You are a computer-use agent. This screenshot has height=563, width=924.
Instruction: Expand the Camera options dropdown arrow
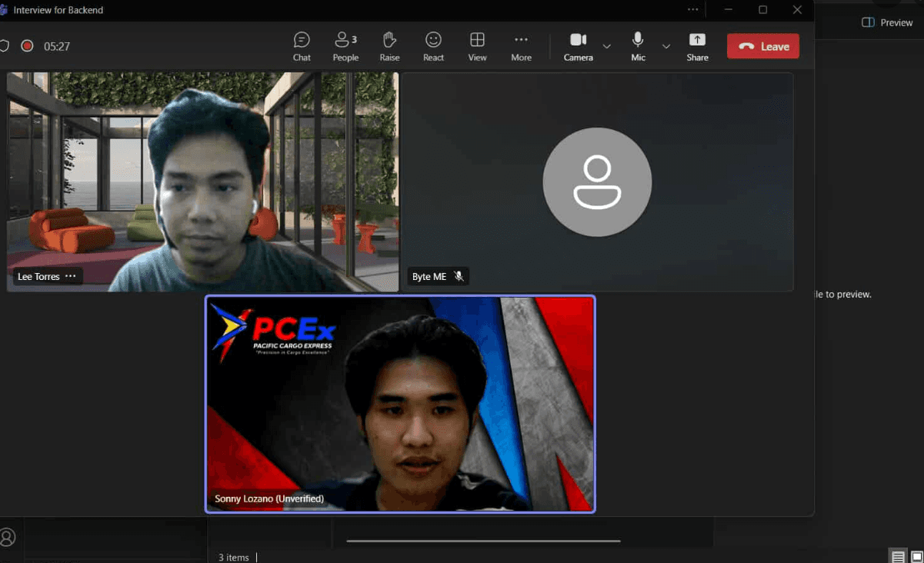tap(607, 47)
